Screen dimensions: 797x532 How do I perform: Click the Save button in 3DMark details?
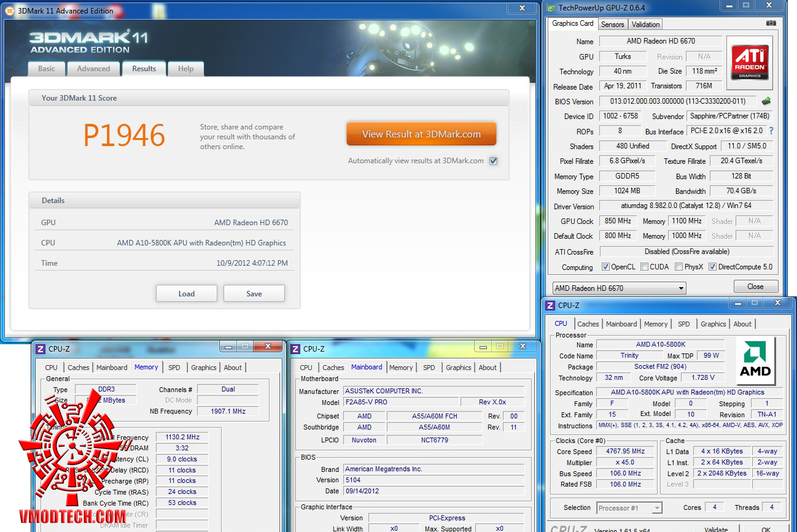tap(254, 293)
